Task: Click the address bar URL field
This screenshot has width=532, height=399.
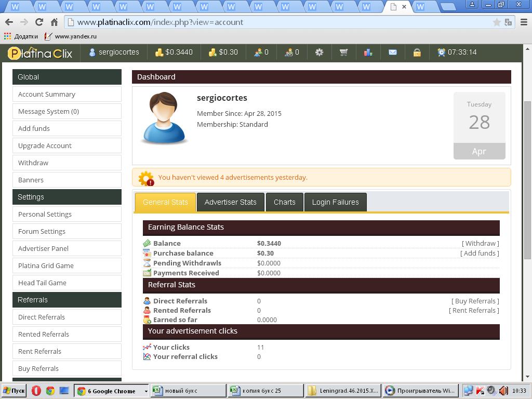Action: (x=278, y=22)
